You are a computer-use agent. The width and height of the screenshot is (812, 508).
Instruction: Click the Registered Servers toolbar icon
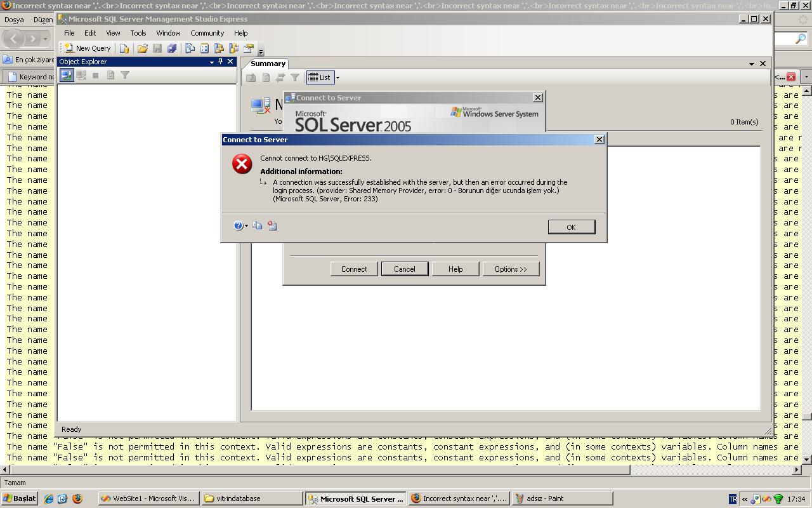(190, 48)
